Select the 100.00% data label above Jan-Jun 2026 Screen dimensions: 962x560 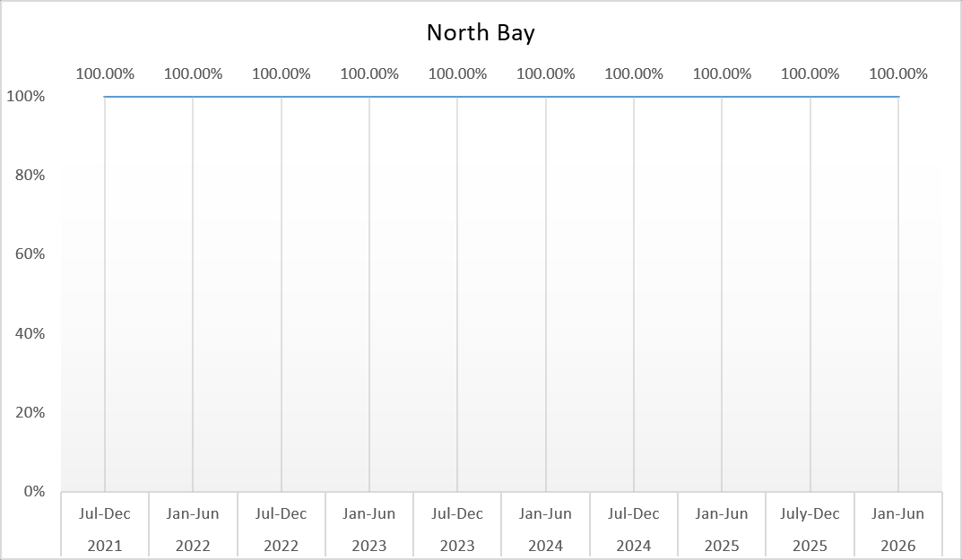(x=898, y=74)
